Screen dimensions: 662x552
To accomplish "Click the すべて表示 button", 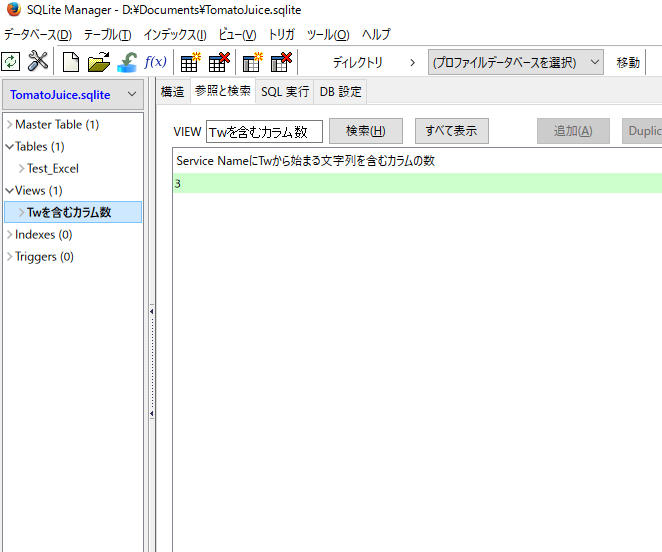I will click(x=451, y=131).
